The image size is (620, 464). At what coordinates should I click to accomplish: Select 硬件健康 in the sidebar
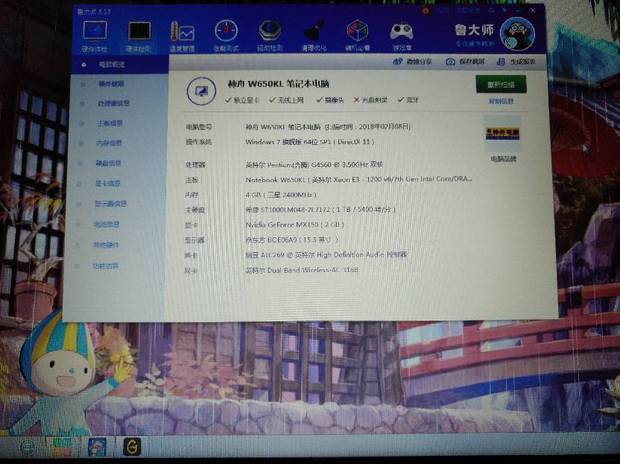coord(112,84)
